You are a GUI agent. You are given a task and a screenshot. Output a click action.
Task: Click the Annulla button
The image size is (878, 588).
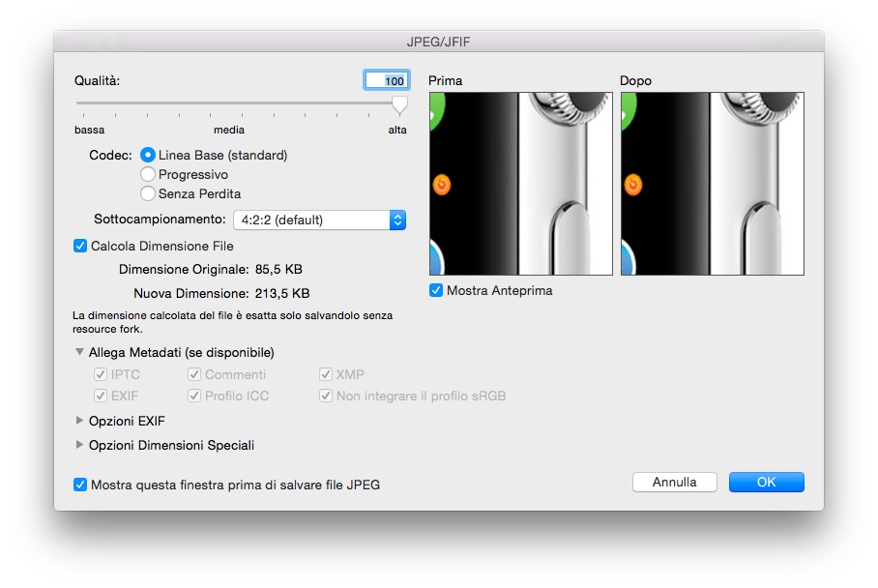pyautogui.click(x=675, y=483)
